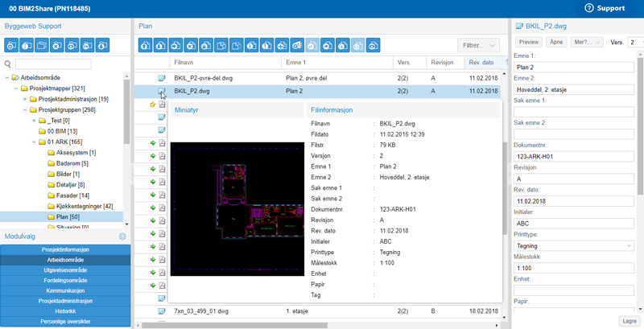Click the magnifier search icon above tree

[7, 64]
